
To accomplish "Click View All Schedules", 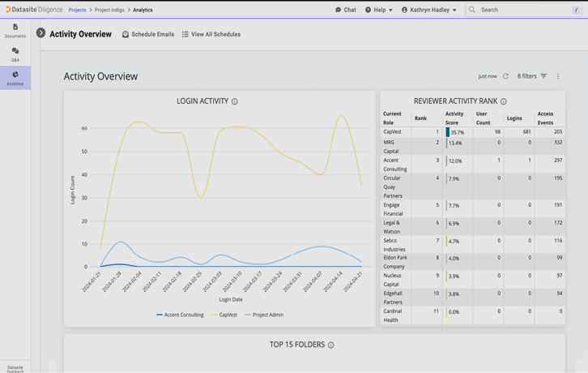I will click(x=211, y=34).
